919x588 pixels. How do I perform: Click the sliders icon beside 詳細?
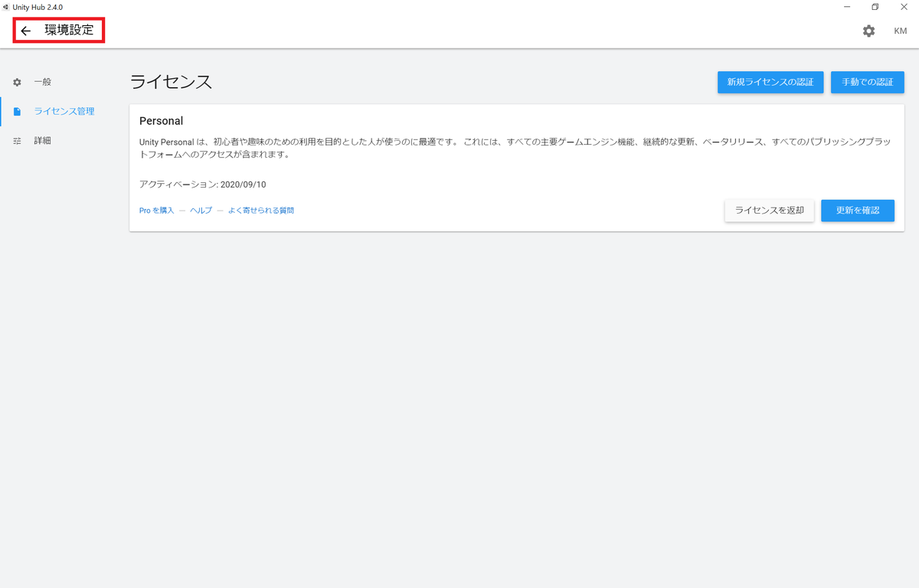pyautogui.click(x=17, y=140)
